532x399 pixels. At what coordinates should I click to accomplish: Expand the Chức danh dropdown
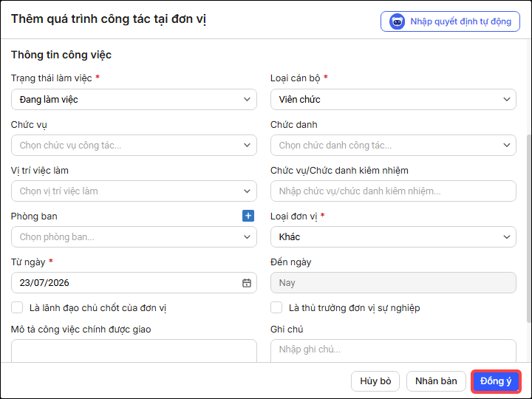click(393, 146)
